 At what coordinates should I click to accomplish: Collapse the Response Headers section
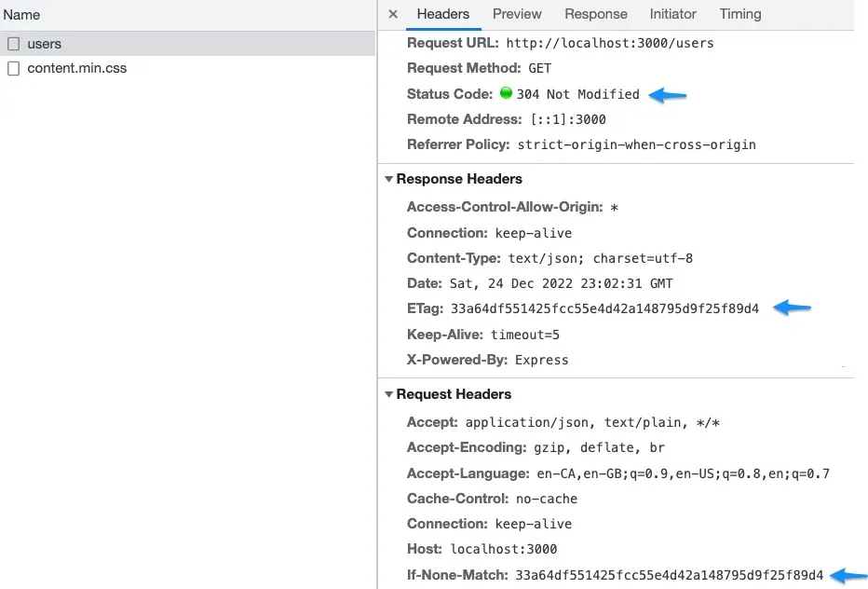point(389,179)
